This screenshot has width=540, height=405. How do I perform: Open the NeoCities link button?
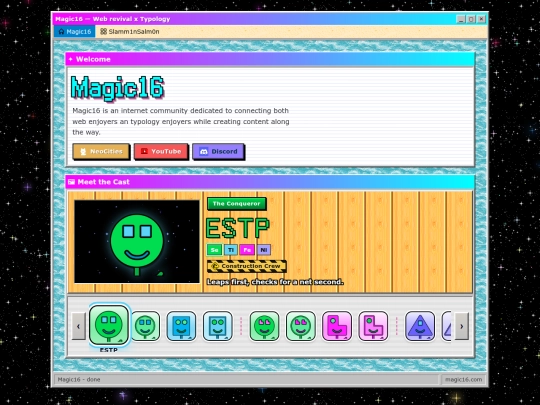pyautogui.click(x=101, y=151)
